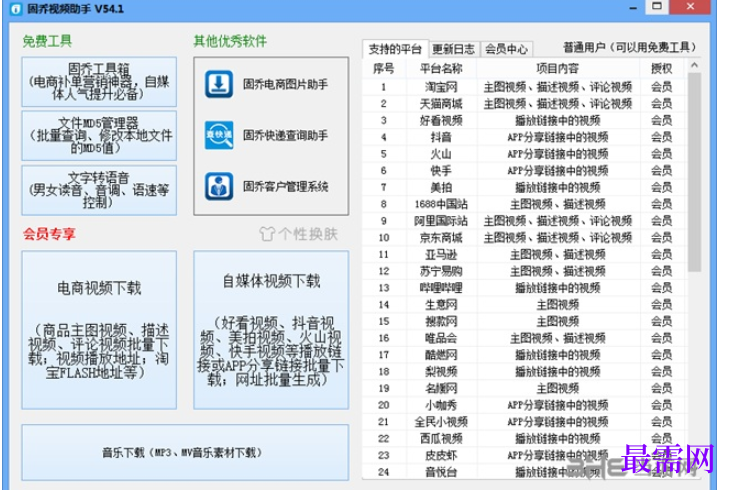Close the 固乔视频助手 window

(690, 7)
